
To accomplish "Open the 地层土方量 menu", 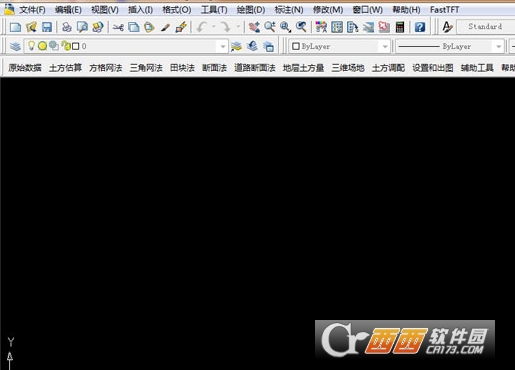I will (x=303, y=68).
